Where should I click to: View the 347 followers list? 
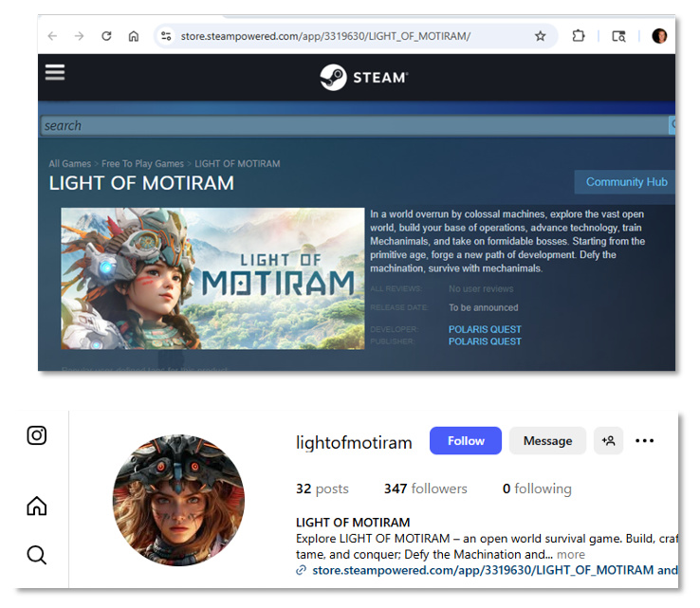(x=426, y=488)
